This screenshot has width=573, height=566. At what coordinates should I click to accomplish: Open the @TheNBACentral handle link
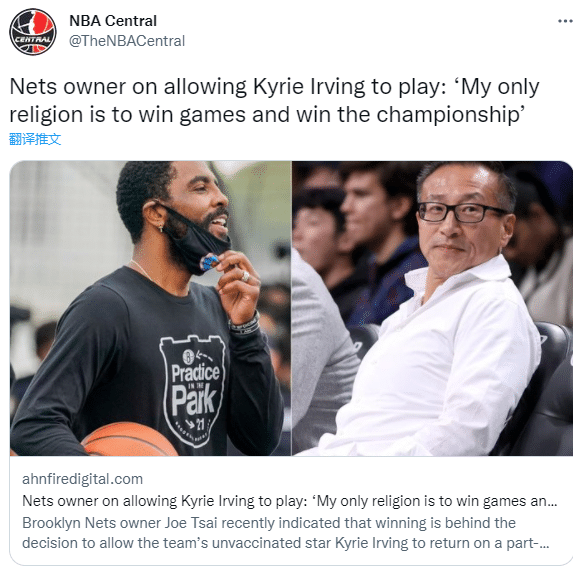127,41
